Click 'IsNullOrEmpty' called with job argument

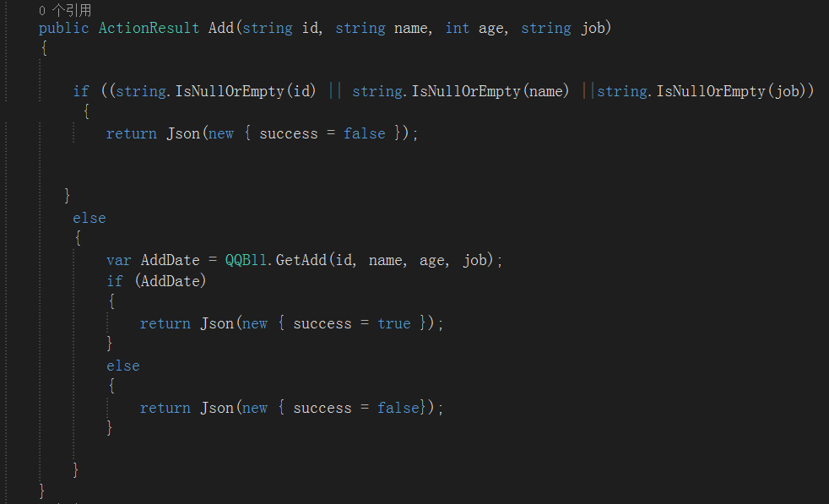[x=711, y=91]
